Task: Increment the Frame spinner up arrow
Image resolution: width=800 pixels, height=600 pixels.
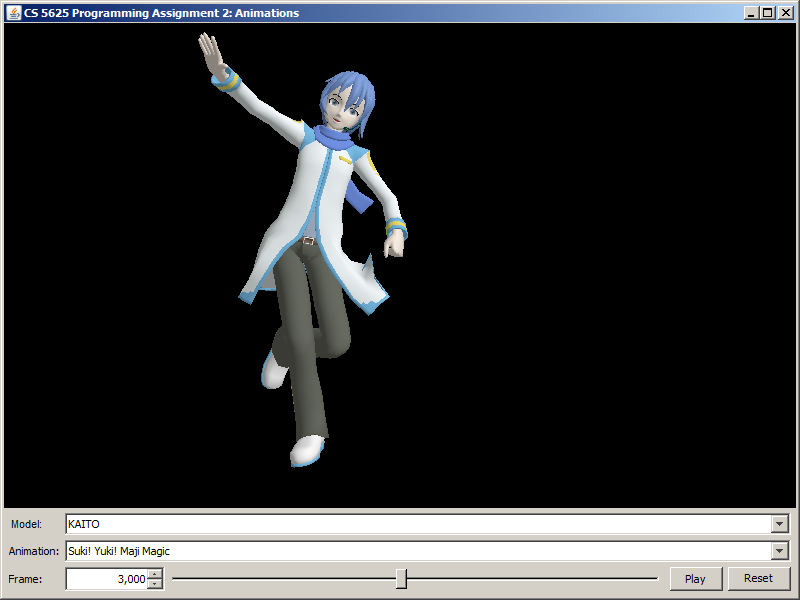Action: 154,574
